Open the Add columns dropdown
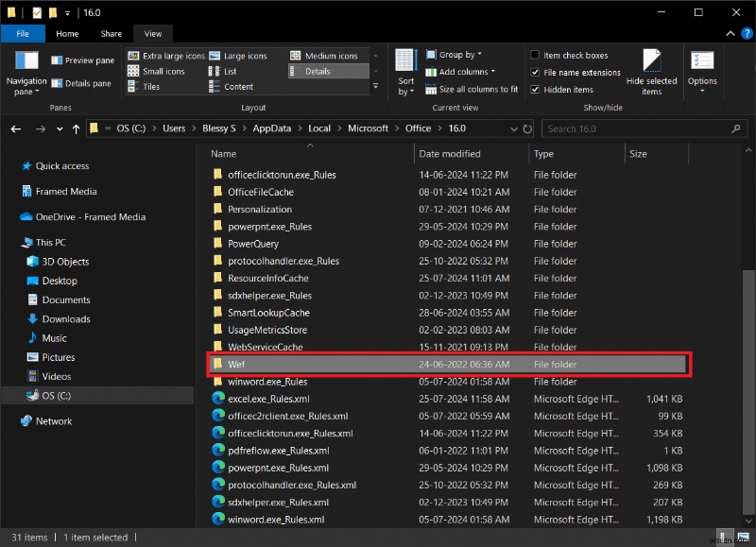The height and width of the screenshot is (547, 756). [x=460, y=72]
